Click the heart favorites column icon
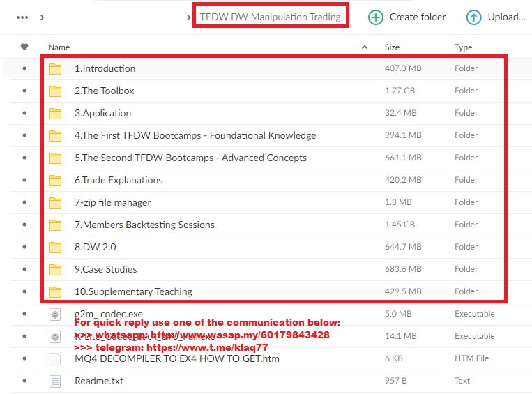 24,47
